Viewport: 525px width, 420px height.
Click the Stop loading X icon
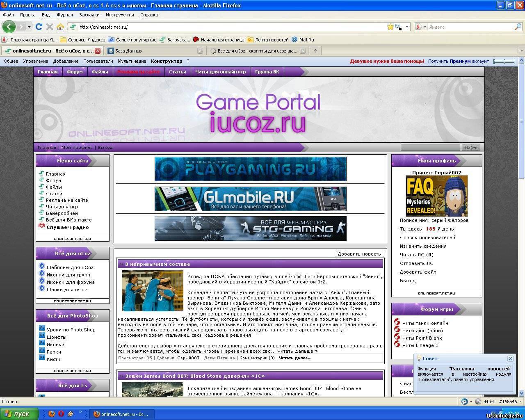coord(50,27)
